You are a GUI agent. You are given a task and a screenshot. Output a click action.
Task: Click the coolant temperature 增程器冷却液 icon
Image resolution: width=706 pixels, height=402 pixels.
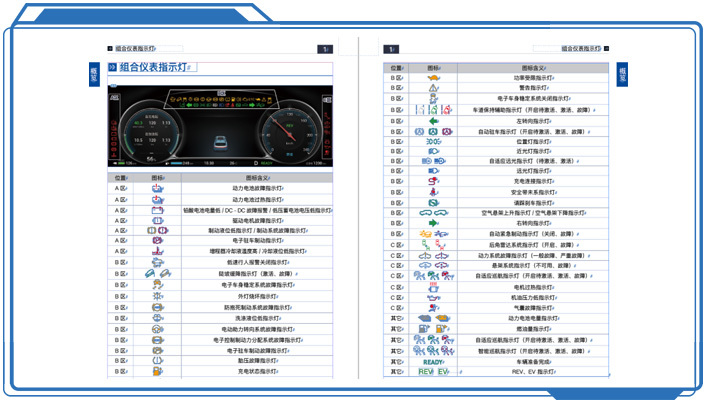pyautogui.click(x=158, y=251)
